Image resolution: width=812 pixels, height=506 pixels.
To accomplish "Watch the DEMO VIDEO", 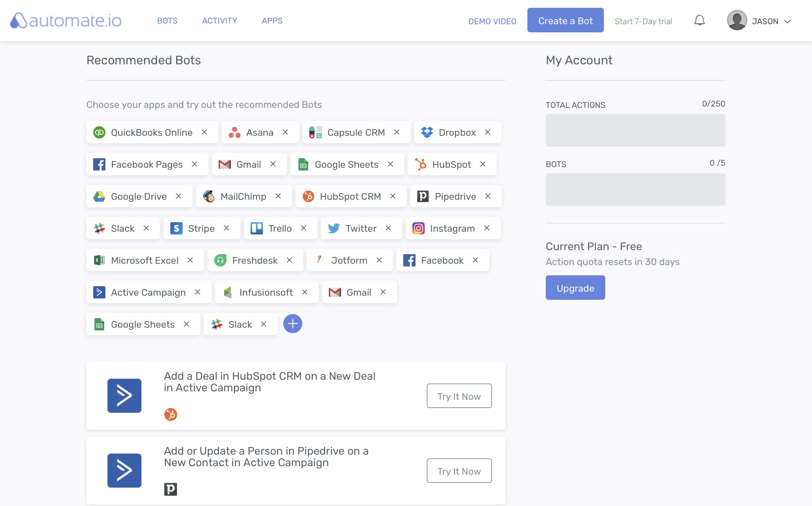I will pyautogui.click(x=492, y=21).
